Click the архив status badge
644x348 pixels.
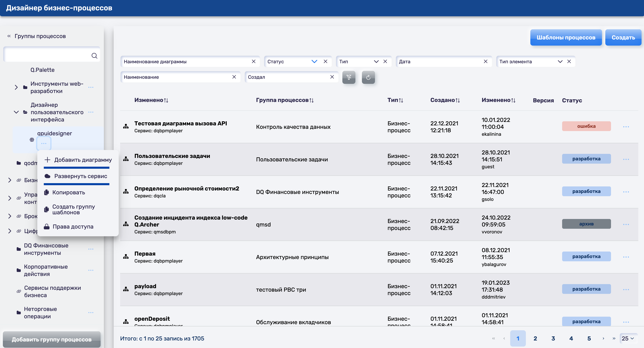tap(586, 224)
